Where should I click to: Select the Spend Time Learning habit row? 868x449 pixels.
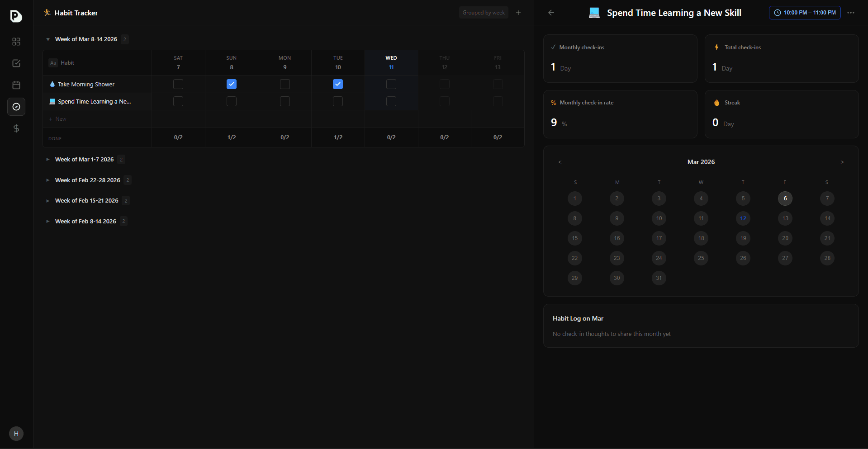click(94, 102)
